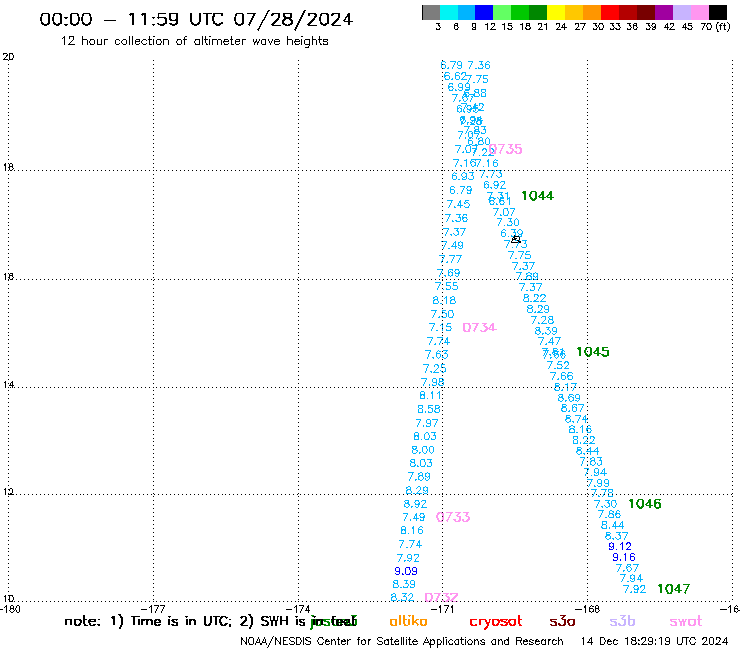Click the green pass label 1047
This screenshot has height=650, width=740.
point(673,589)
